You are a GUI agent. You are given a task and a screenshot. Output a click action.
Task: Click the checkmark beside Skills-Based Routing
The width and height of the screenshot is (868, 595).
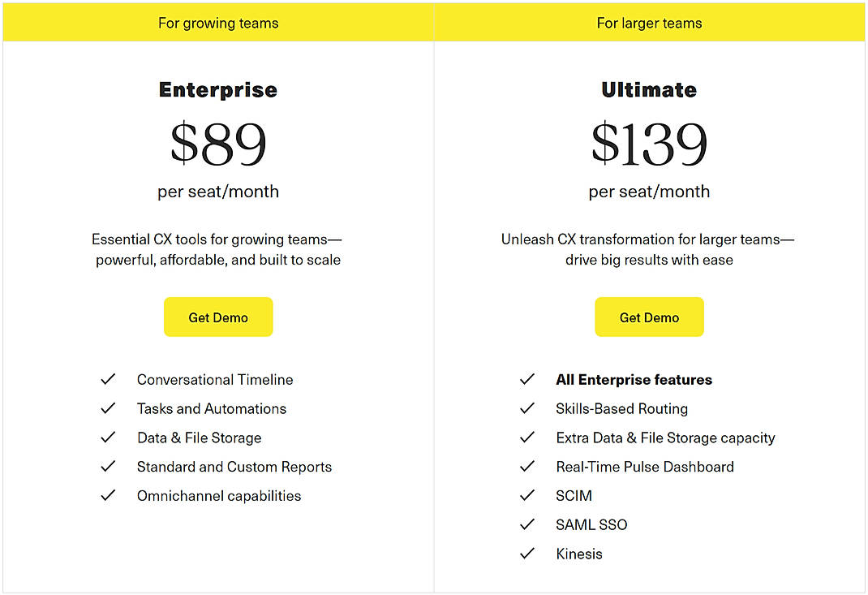[527, 408]
